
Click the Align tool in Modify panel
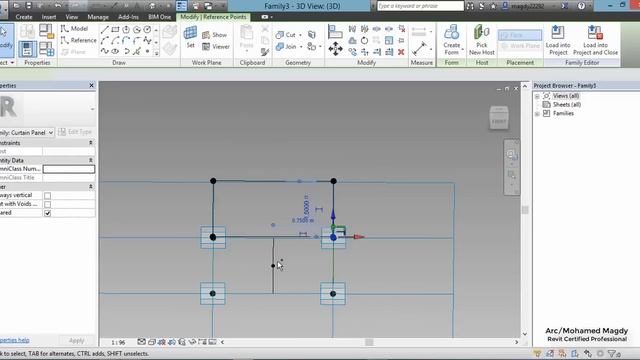tap(335, 31)
